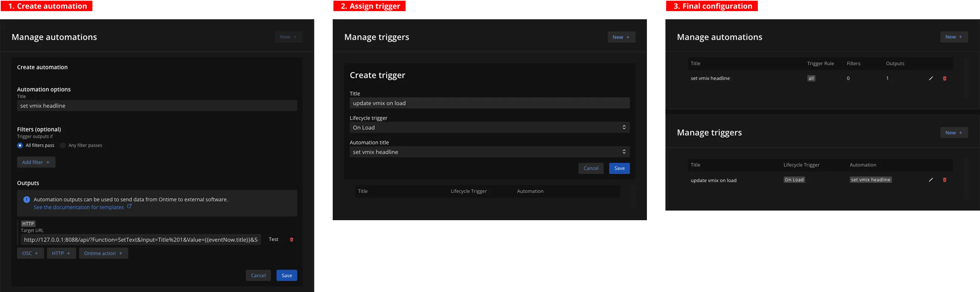The height and width of the screenshot is (292, 980).
Task: Click 'set vmix headline' title in automations table
Action: point(710,78)
